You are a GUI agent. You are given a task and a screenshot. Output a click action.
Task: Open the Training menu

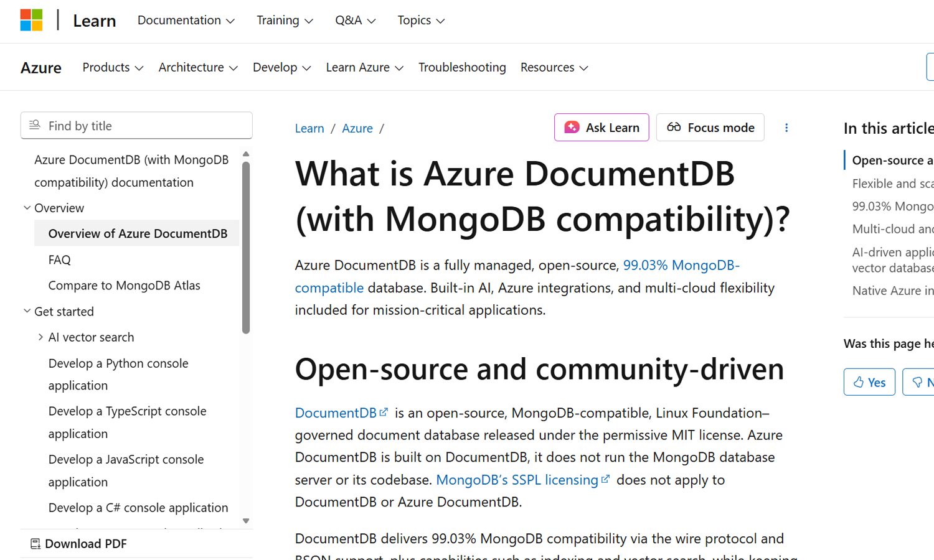[x=285, y=21]
